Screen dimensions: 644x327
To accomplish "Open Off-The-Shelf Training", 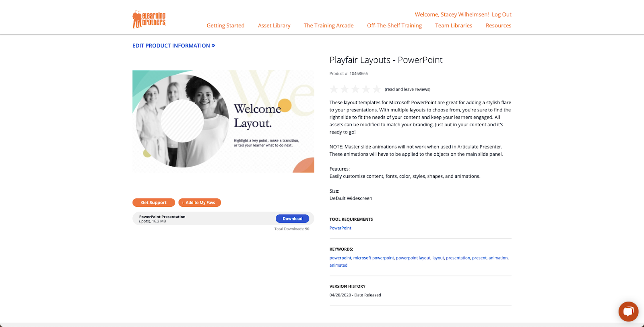I will [x=394, y=25].
